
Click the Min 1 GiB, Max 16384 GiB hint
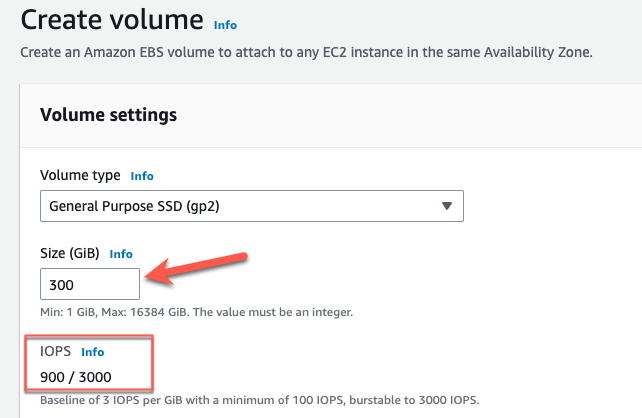pos(196,312)
